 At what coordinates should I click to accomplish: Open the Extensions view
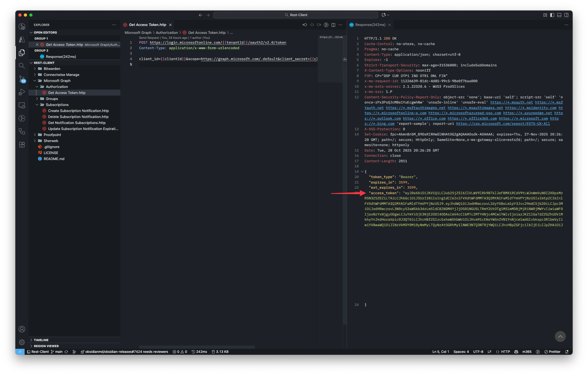coord(22,144)
